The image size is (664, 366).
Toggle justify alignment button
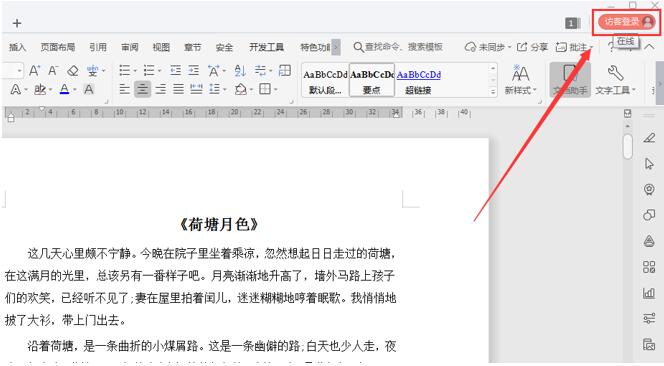(178, 89)
